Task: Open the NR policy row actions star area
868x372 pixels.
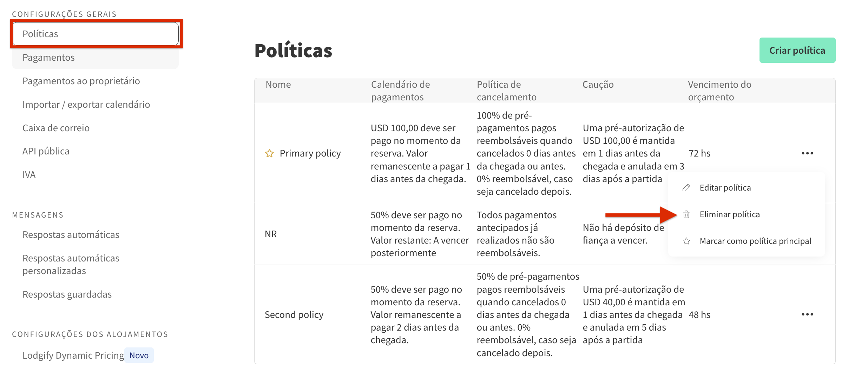Action: click(269, 233)
